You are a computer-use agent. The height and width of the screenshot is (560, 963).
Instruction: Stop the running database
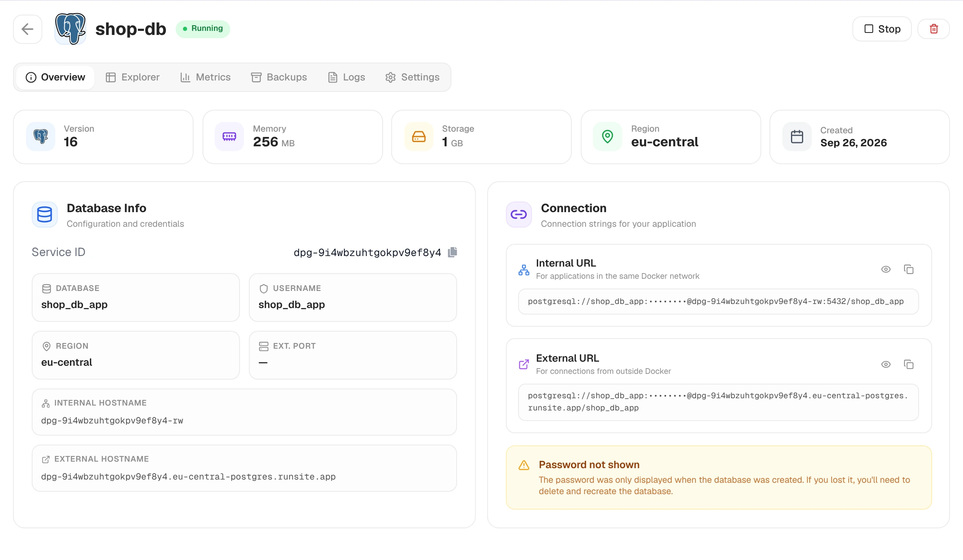tap(882, 29)
